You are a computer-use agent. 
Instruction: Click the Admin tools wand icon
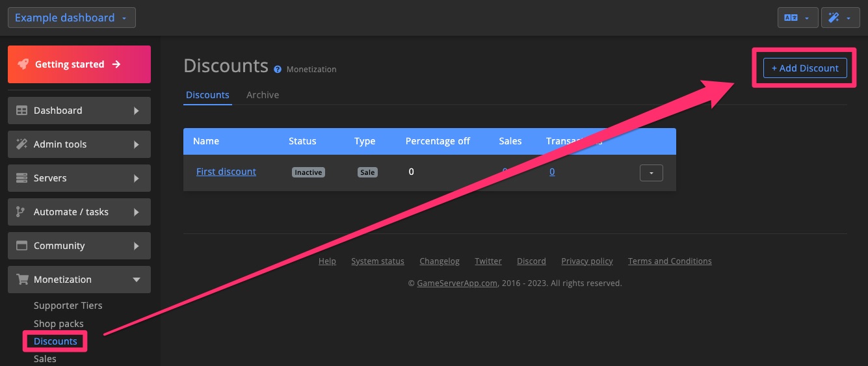[22, 144]
